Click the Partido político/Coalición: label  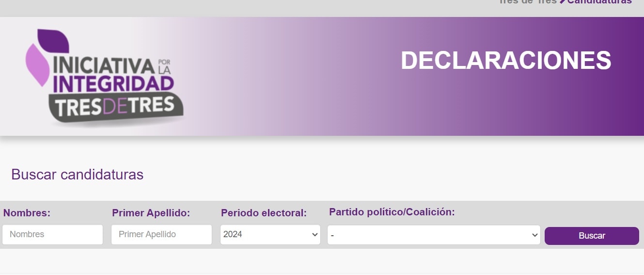pos(392,212)
